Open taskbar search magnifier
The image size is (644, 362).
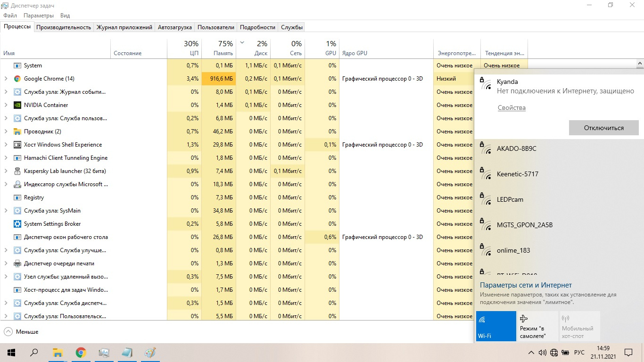pyautogui.click(x=34, y=353)
